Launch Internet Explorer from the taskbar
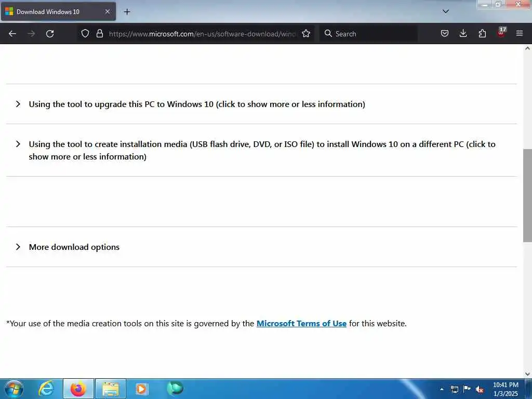Screen dimensions: 532x399 46,389
